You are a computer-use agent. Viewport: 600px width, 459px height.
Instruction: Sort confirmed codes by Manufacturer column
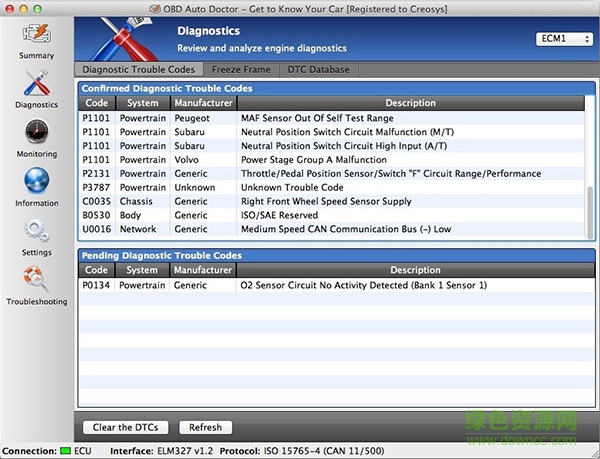(x=203, y=103)
